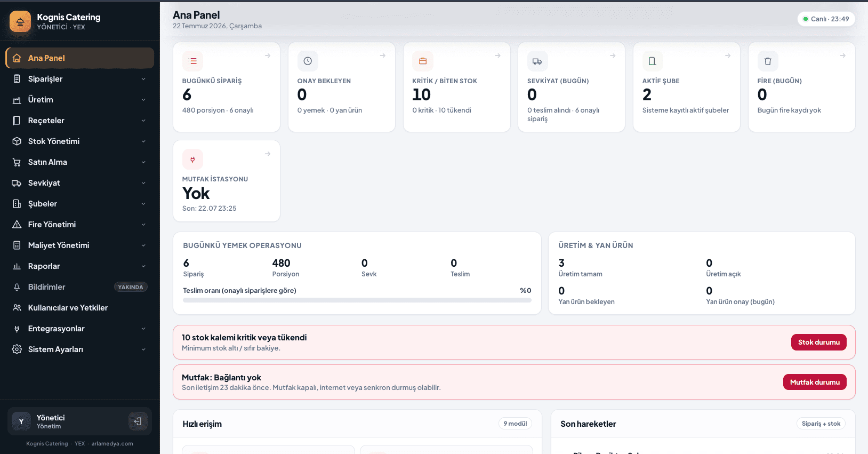868x454 pixels.
Task: Click the clock icon on Onay Bekleyen card
Action: click(308, 61)
